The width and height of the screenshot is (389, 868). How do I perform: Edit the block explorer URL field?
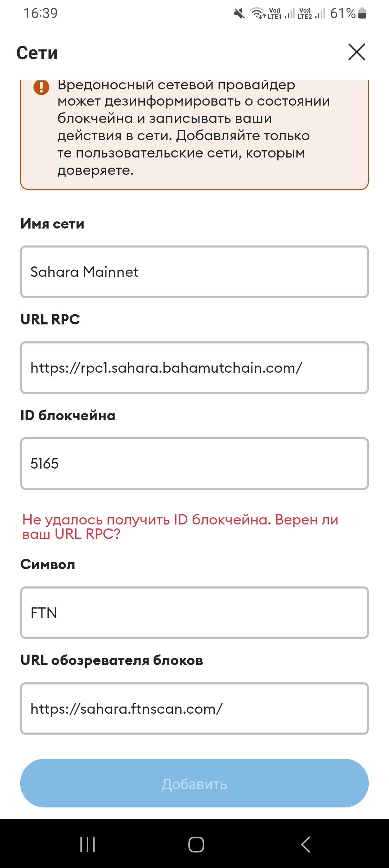coord(194,709)
